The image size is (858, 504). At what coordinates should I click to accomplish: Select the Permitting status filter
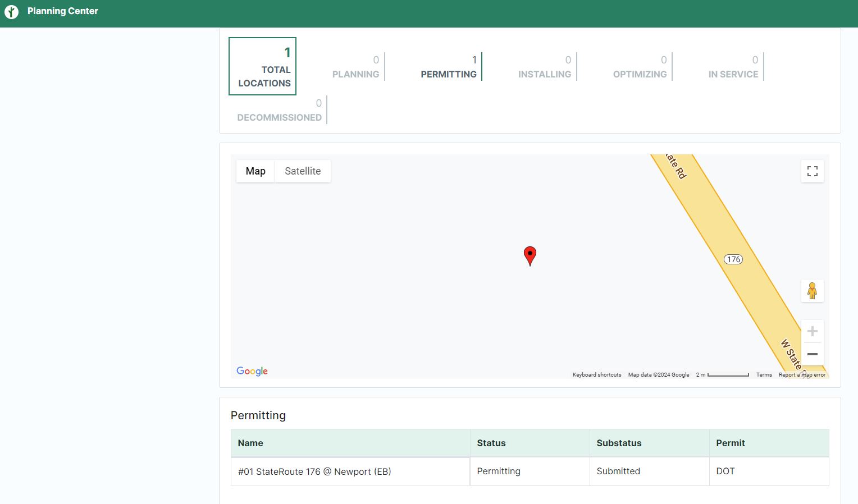coord(449,67)
